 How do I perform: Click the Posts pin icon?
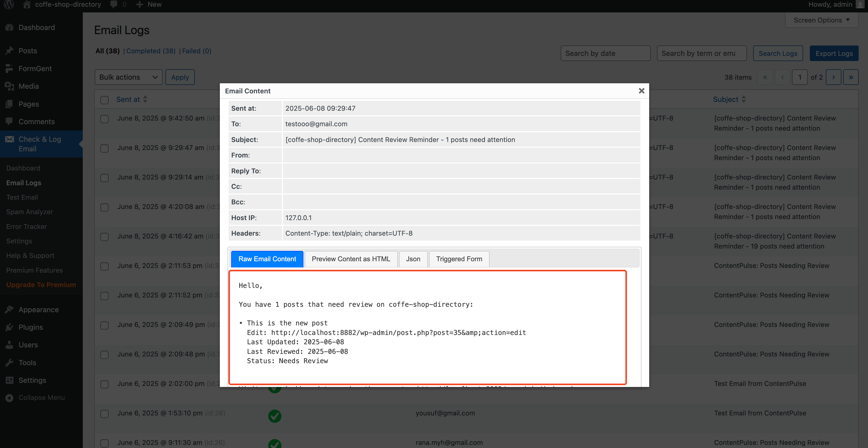click(x=9, y=50)
